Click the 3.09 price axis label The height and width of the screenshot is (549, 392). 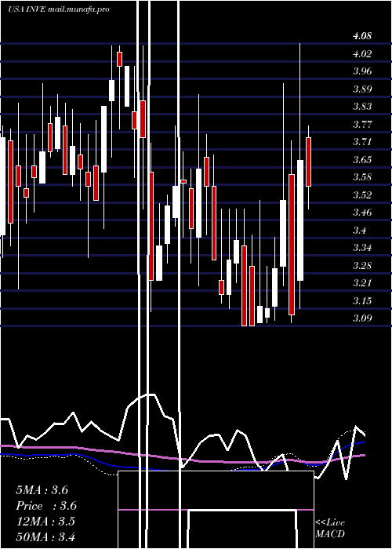(x=362, y=318)
